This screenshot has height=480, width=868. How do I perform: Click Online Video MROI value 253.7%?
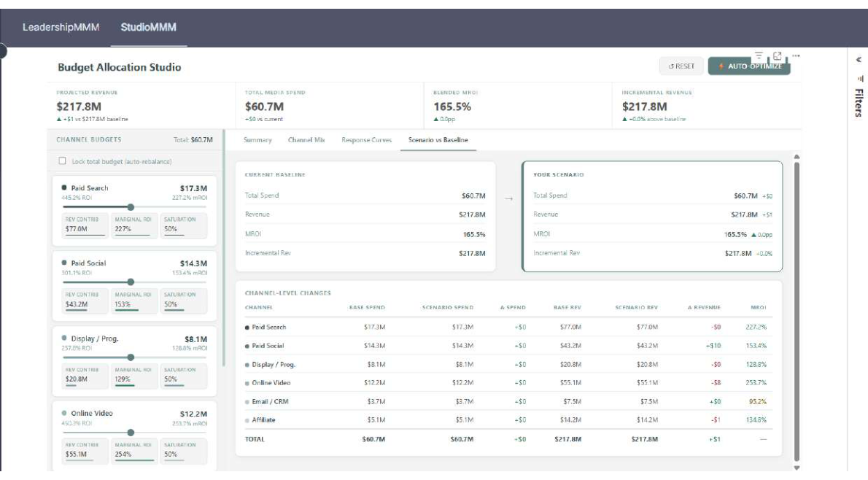756,383
